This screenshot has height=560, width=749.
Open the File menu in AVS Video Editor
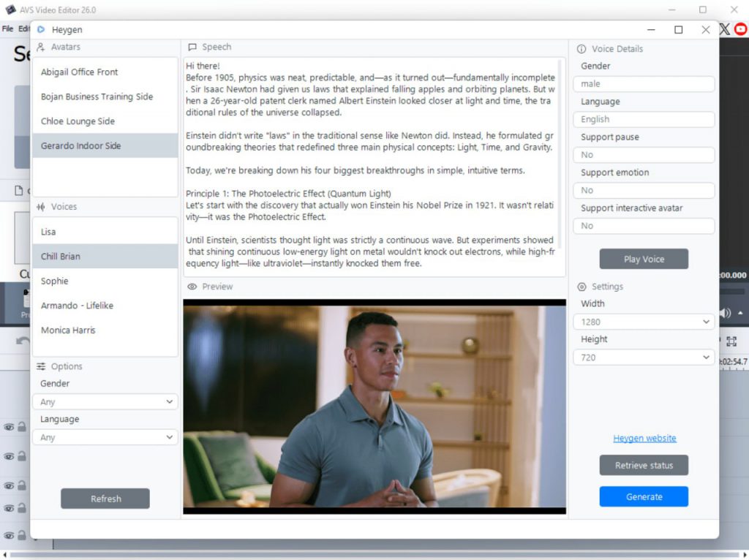[7, 29]
